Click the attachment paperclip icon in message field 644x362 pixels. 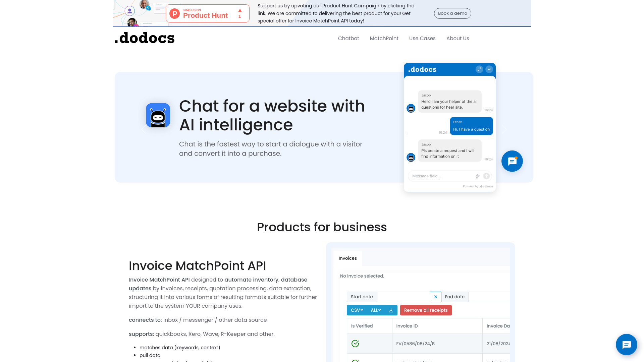pyautogui.click(x=477, y=176)
